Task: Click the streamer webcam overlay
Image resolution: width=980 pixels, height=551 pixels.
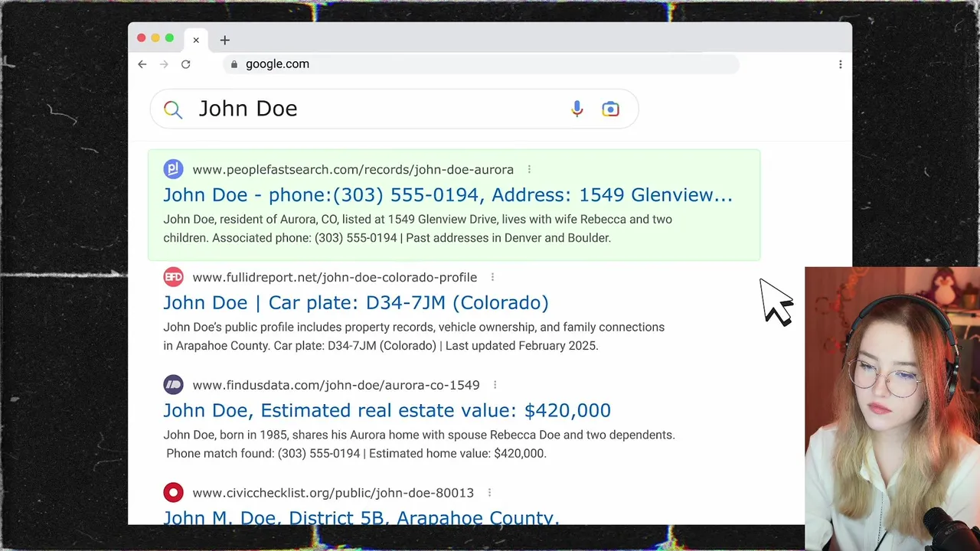Action: click(x=892, y=409)
